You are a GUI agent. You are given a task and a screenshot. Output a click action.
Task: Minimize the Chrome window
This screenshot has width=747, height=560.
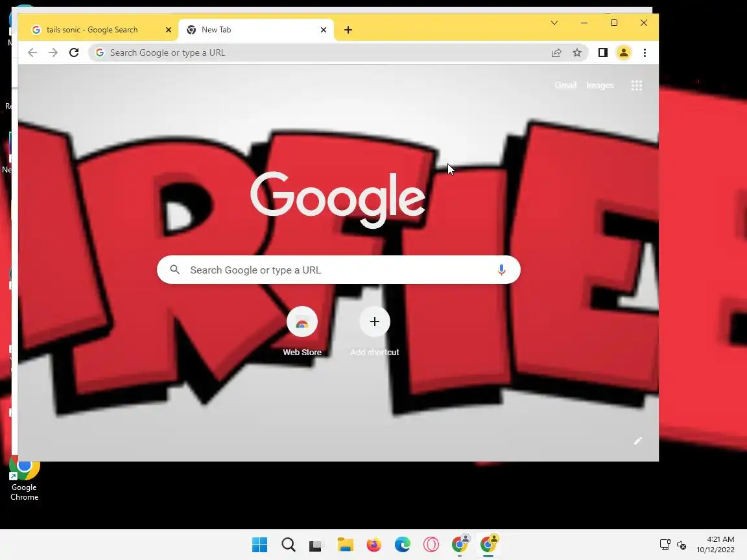point(584,23)
